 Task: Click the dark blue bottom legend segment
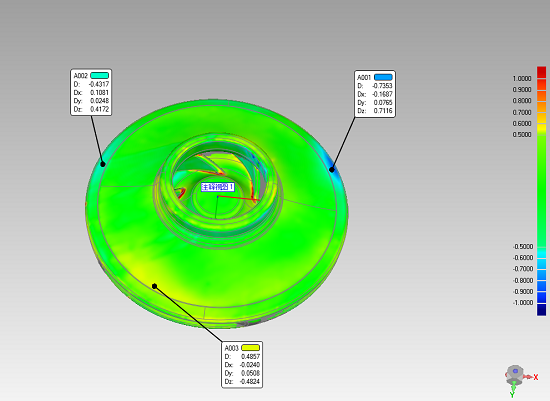tap(541, 310)
